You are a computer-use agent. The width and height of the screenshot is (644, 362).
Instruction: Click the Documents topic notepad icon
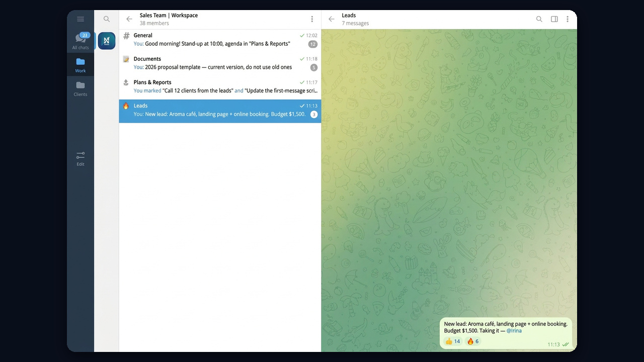[x=126, y=59]
